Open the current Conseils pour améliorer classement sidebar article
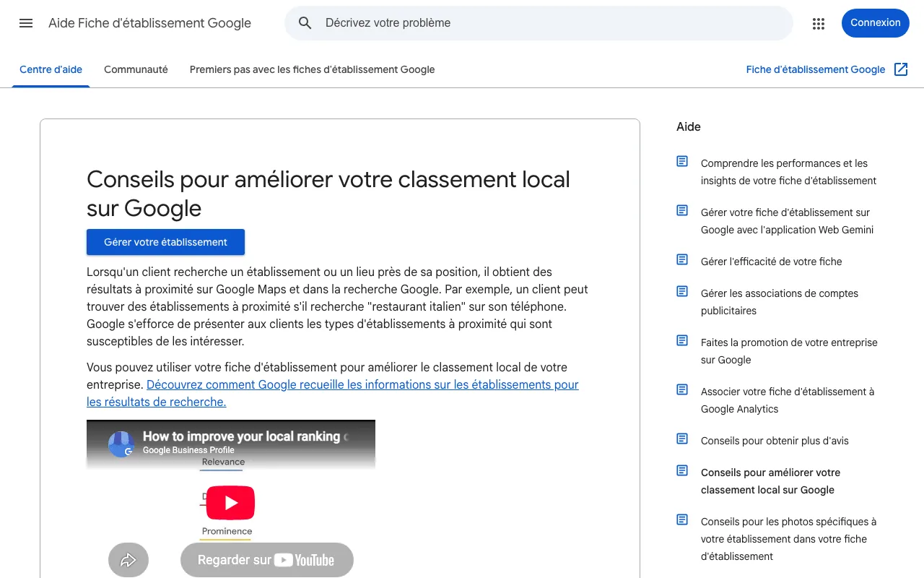The image size is (924, 578). click(x=770, y=481)
